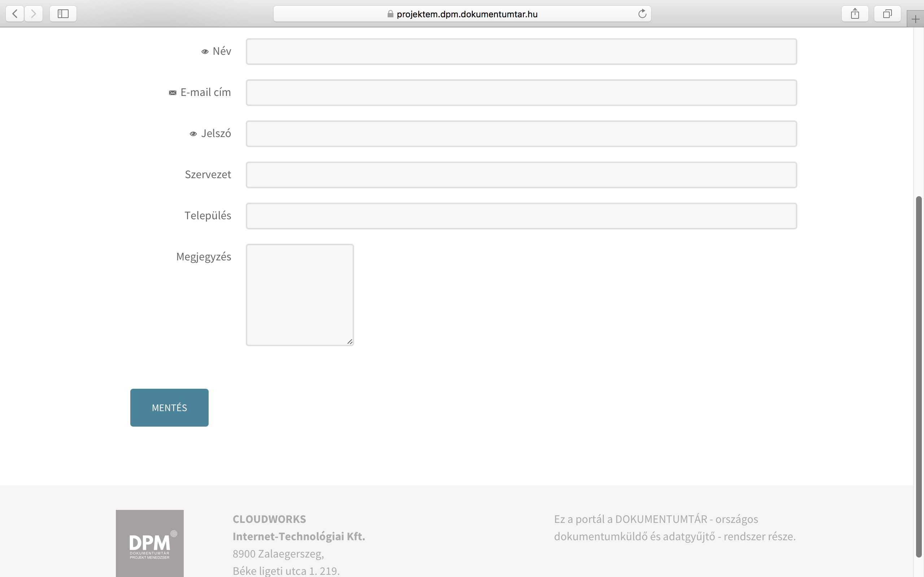Focus the Szervezet input box
This screenshot has width=924, height=577.
click(521, 175)
